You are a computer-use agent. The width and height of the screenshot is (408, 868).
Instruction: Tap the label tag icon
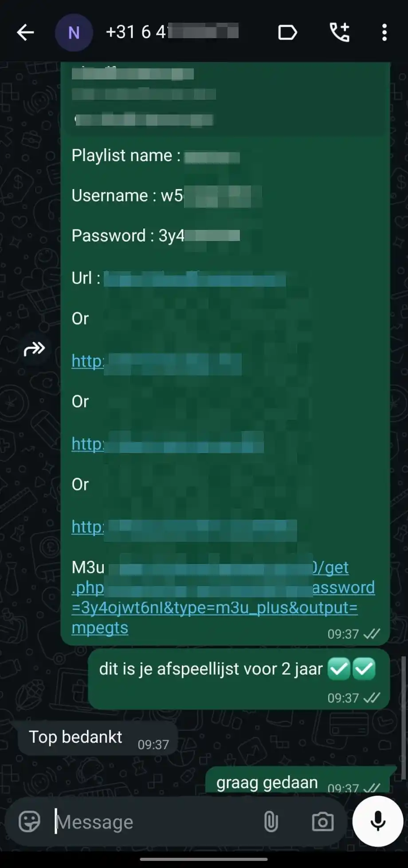[287, 32]
